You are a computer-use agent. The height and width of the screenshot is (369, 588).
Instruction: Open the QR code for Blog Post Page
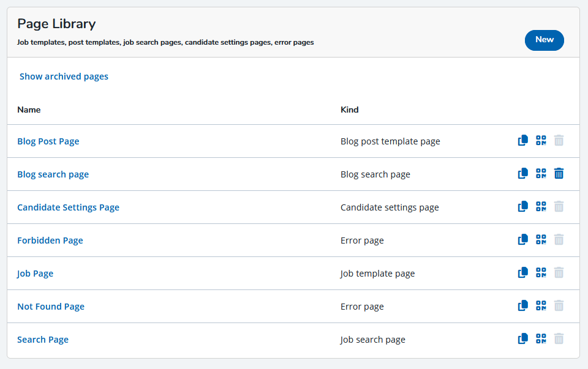541,141
